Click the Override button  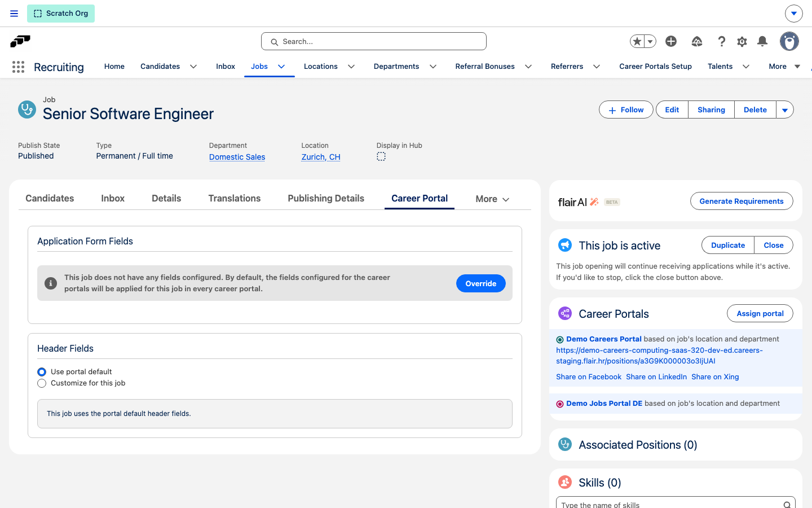481,283
